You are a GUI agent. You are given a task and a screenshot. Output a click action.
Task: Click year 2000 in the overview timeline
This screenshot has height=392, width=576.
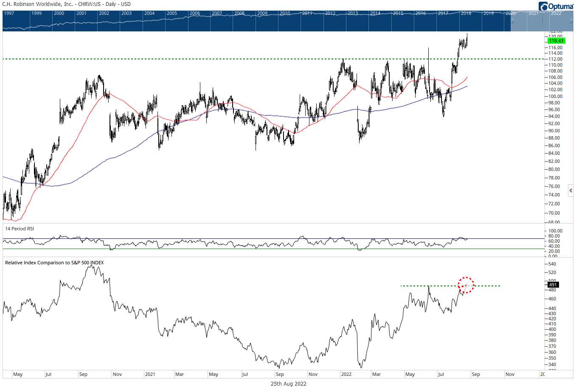pos(59,14)
